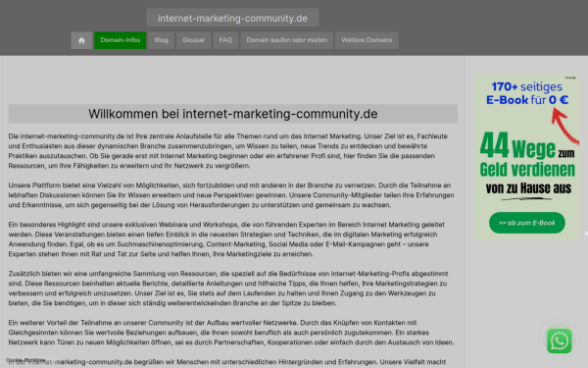Viewport: 588px width, 368px height.
Task: Click the 'ab zum E-Book' button
Action: click(527, 223)
